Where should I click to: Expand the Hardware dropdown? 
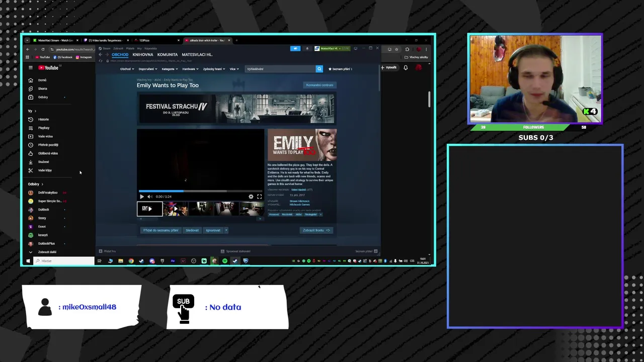190,69
